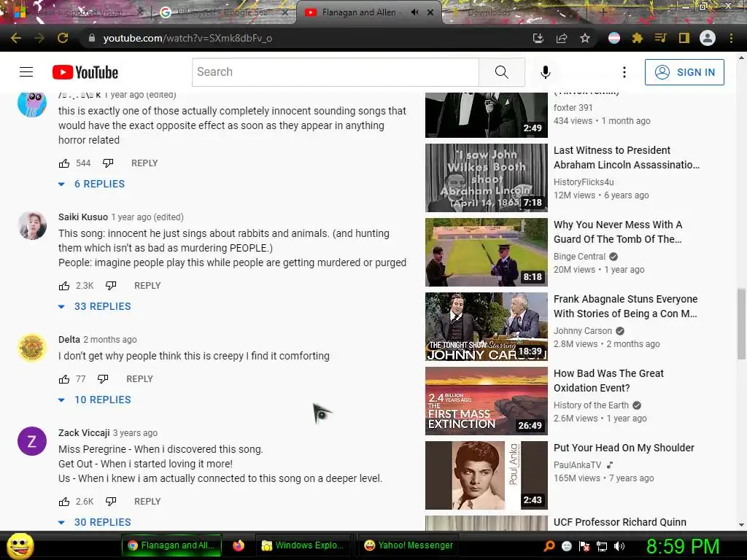Dislike Delta's comment
Image resolution: width=747 pixels, height=560 pixels.
click(103, 379)
